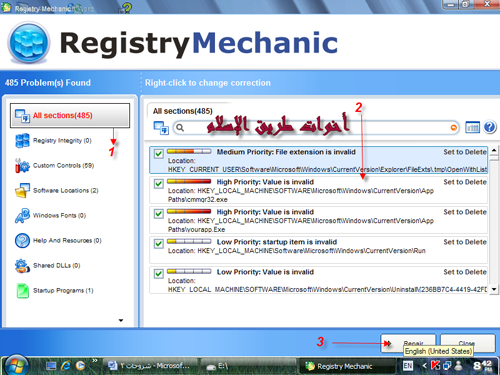
Task: Click the Registry Mechanic logo cube
Action: coord(29,42)
